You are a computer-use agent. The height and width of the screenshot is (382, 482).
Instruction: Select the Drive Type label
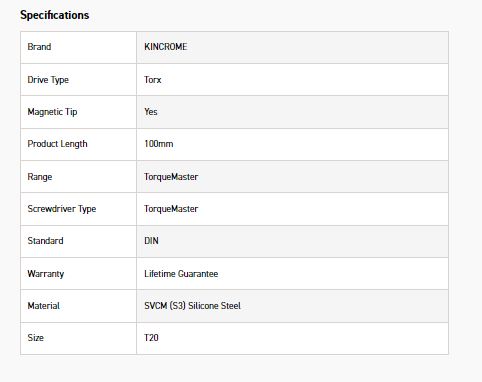48,80
